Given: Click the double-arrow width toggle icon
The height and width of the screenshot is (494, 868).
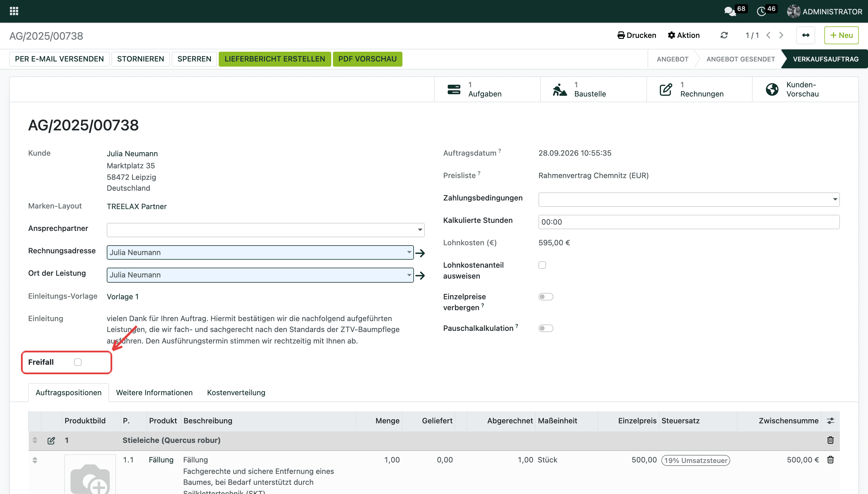Looking at the screenshot, I should (806, 35).
